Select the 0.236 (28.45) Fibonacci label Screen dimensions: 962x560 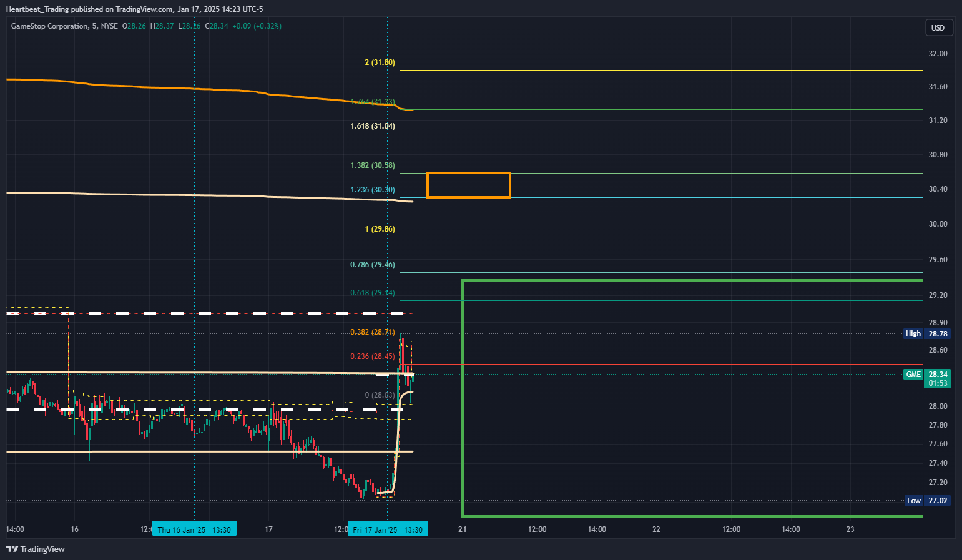click(x=373, y=356)
